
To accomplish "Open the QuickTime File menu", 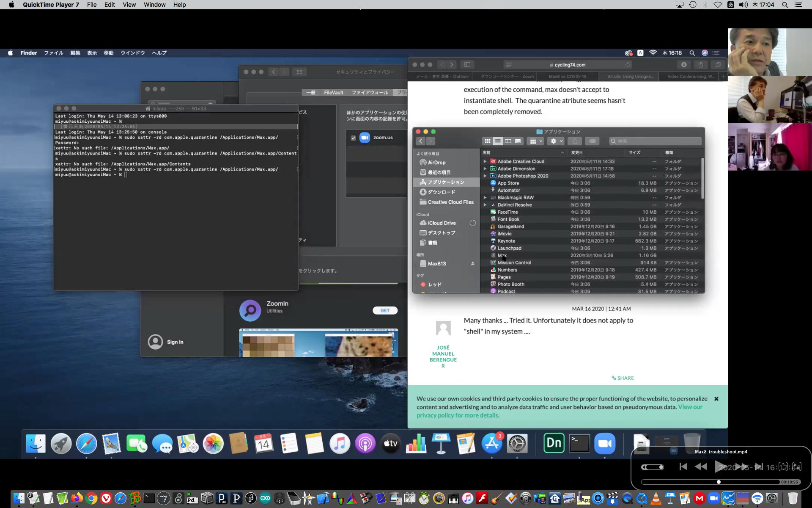I will click(x=91, y=5).
